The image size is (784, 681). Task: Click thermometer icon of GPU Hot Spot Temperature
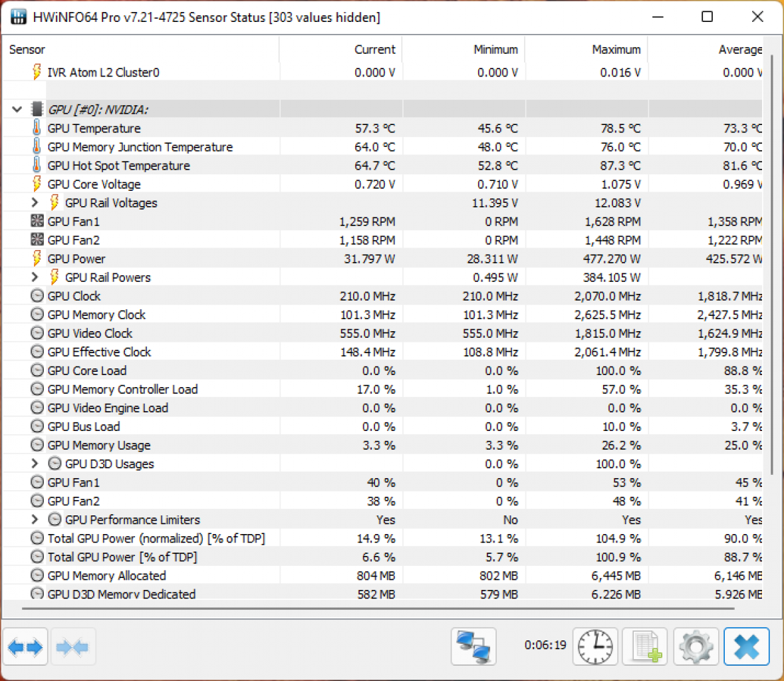[x=37, y=165]
